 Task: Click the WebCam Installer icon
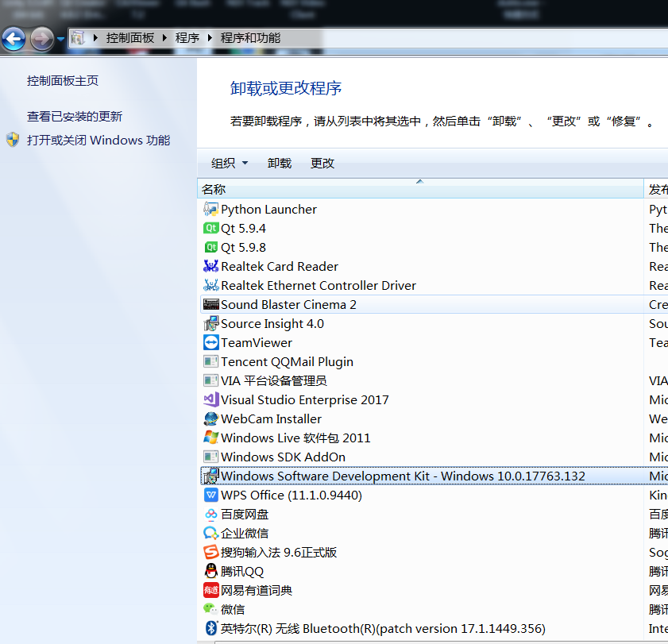click(210, 418)
